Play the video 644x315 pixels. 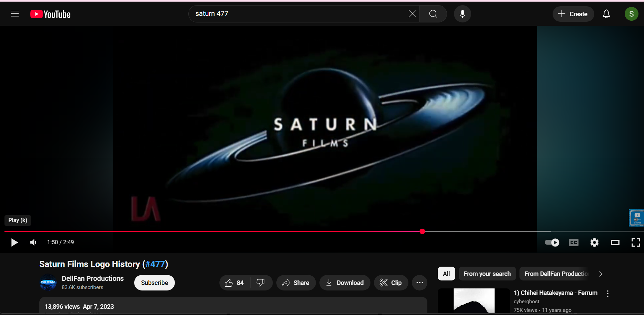[x=14, y=242]
